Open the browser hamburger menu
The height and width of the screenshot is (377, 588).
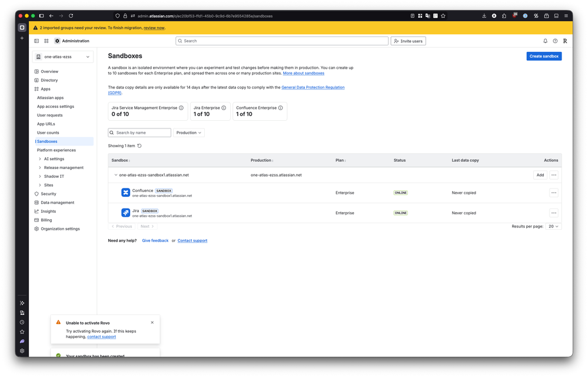(566, 16)
